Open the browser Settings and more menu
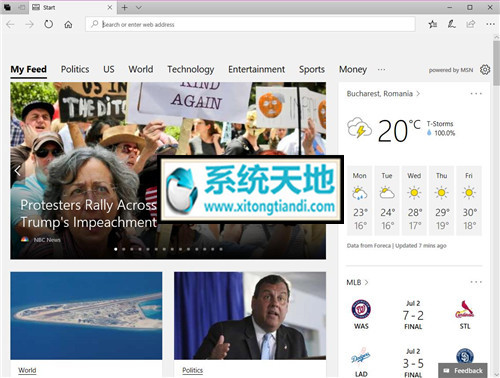Image resolution: width=500 pixels, height=378 pixels. 490,24
